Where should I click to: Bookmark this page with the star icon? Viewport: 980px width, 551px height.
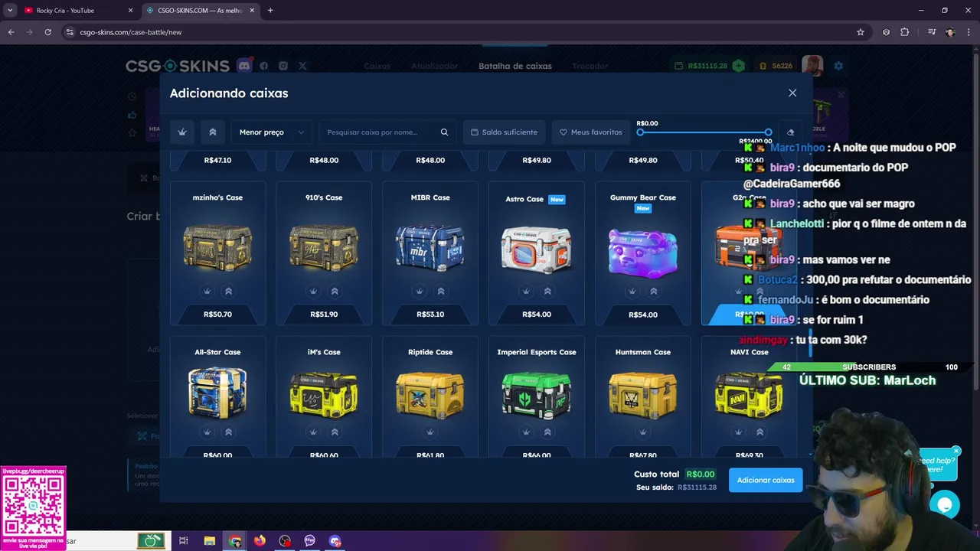861,32
